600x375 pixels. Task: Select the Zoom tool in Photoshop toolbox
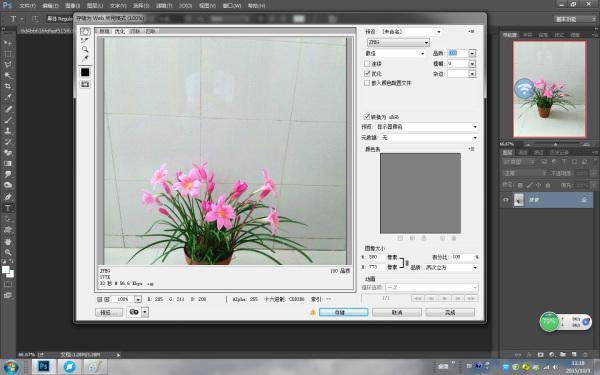(x=8, y=253)
